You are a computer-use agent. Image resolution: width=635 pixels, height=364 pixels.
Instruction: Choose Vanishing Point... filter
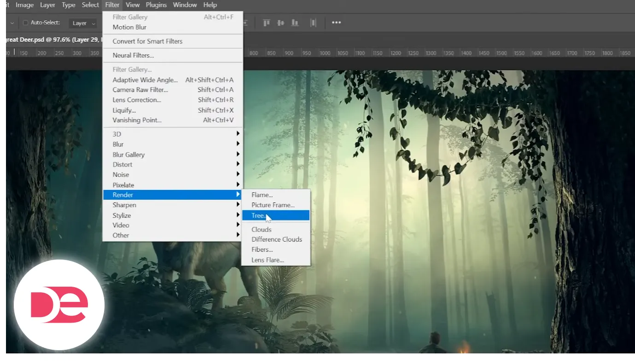click(173, 121)
